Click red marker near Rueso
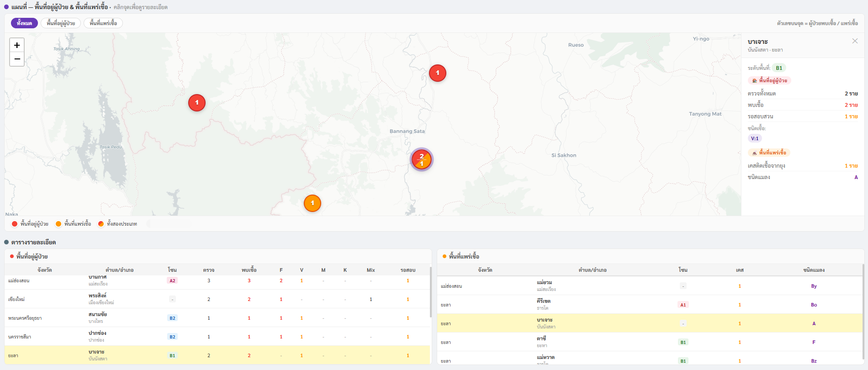The image size is (868, 370). click(x=437, y=73)
